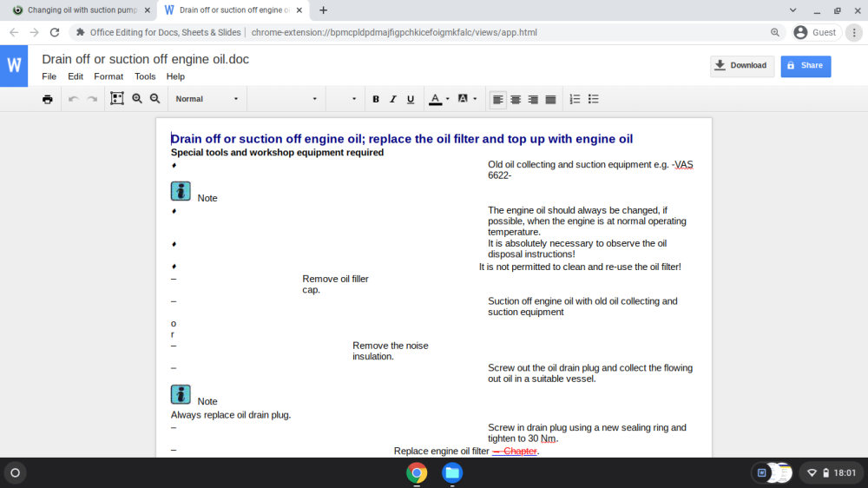The width and height of the screenshot is (868, 488).
Task: Open the Help menu
Action: click(175, 76)
